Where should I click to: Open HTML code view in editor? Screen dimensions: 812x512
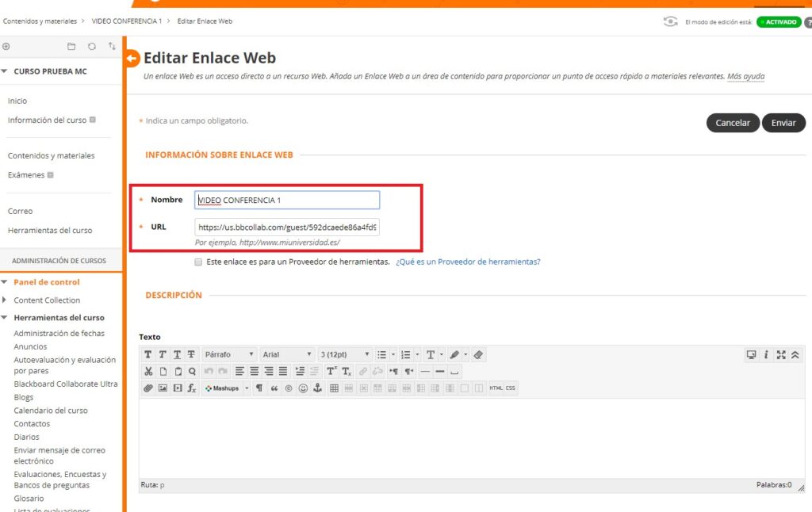496,388
